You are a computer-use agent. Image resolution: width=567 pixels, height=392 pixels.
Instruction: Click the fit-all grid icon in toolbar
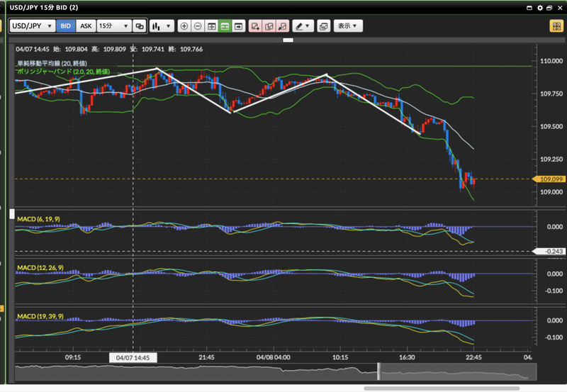click(x=211, y=26)
